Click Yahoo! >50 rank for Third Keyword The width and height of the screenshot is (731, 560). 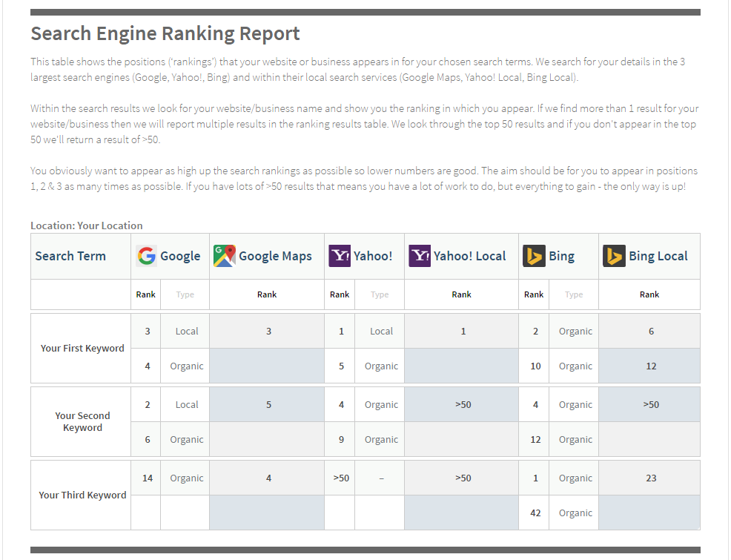[x=341, y=478]
